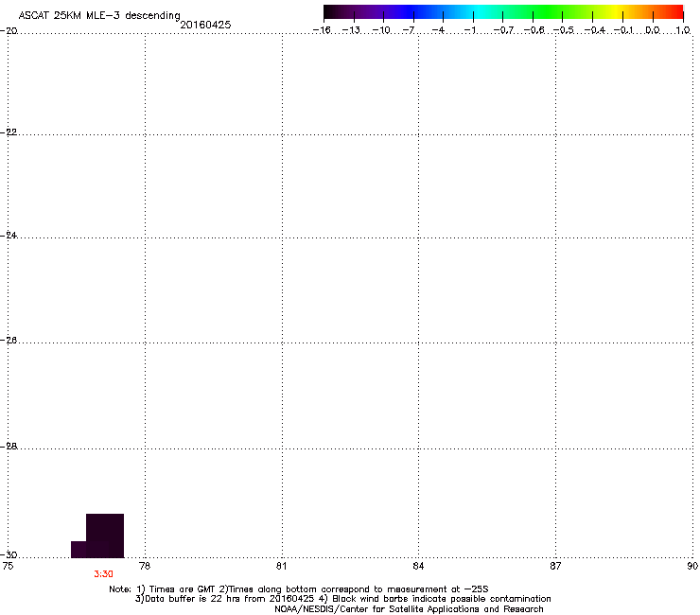Click the small purple data cell left of dark block
700x615 pixels.
point(79,550)
